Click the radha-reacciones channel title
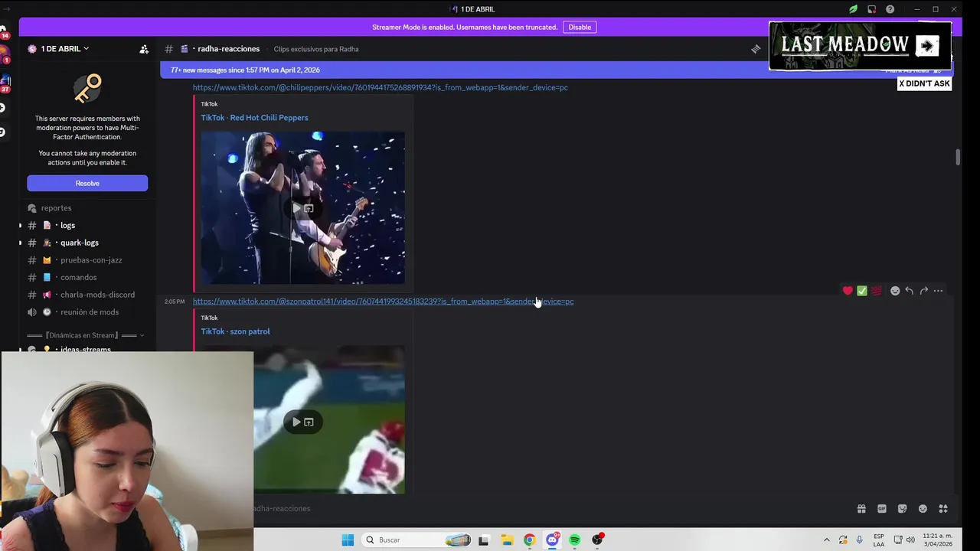This screenshot has width=980, height=551. tap(228, 49)
